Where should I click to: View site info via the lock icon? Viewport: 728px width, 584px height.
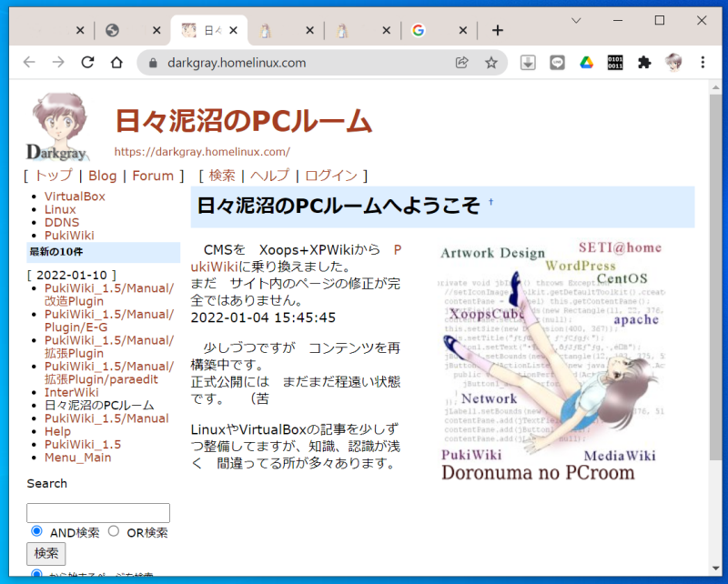pyautogui.click(x=153, y=63)
